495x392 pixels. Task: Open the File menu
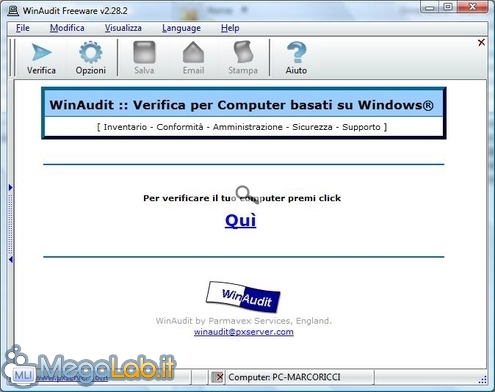tap(23, 28)
